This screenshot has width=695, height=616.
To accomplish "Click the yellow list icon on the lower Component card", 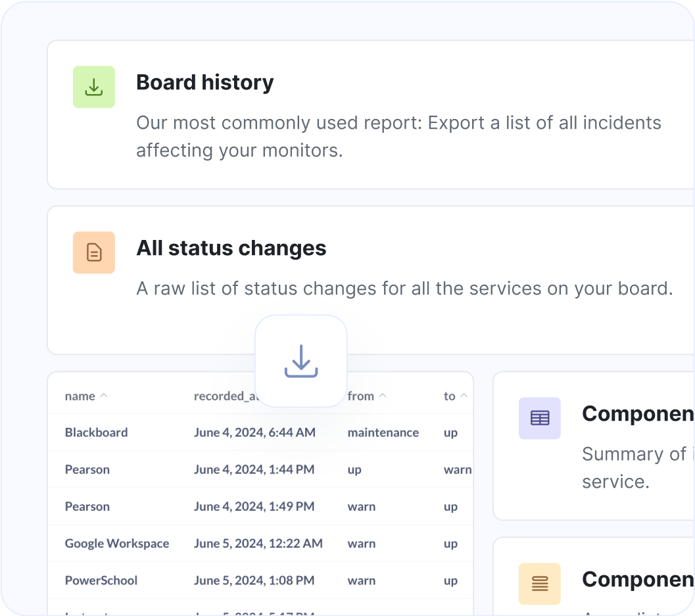I will (x=539, y=584).
